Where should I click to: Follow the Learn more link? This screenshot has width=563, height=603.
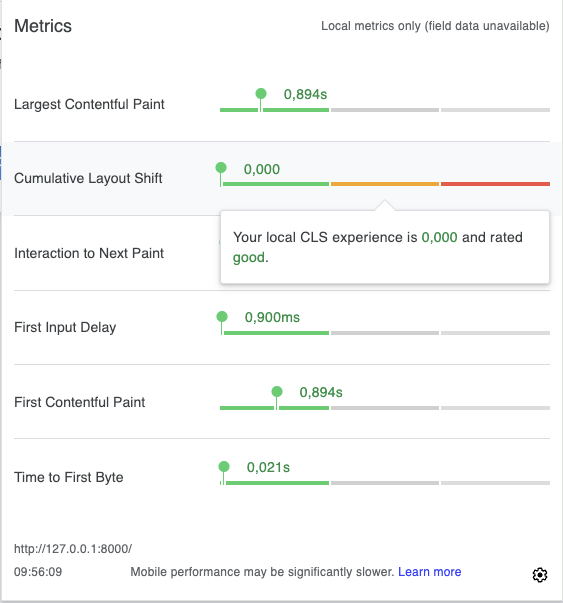[430, 572]
